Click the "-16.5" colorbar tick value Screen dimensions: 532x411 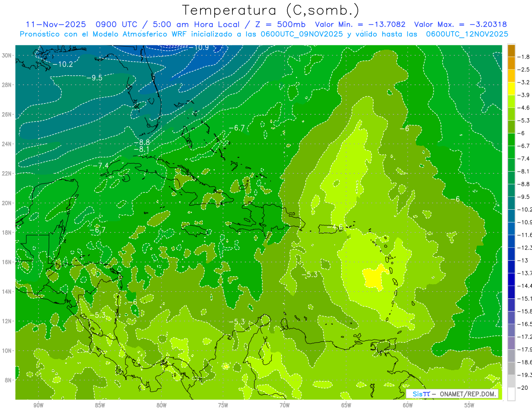click(525, 324)
